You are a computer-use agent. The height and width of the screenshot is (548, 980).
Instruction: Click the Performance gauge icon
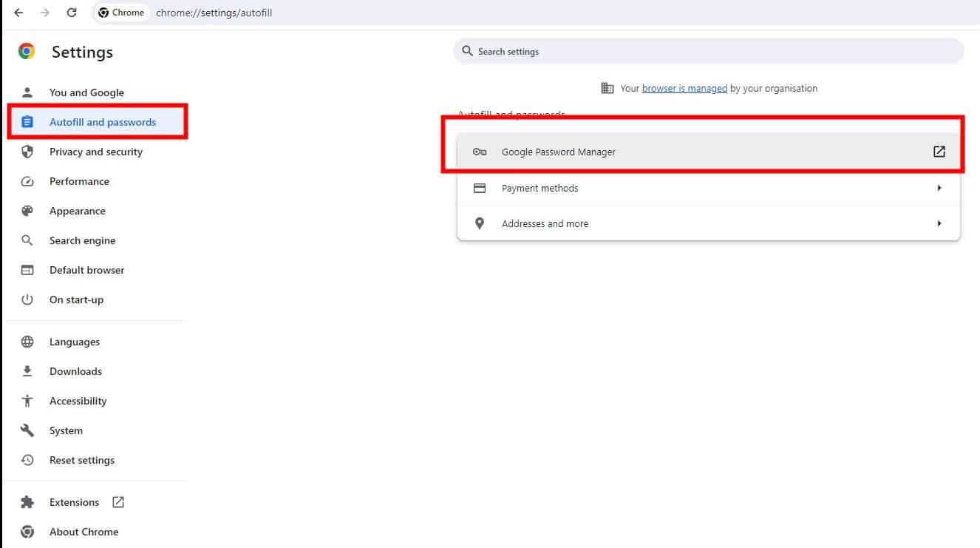coord(27,181)
